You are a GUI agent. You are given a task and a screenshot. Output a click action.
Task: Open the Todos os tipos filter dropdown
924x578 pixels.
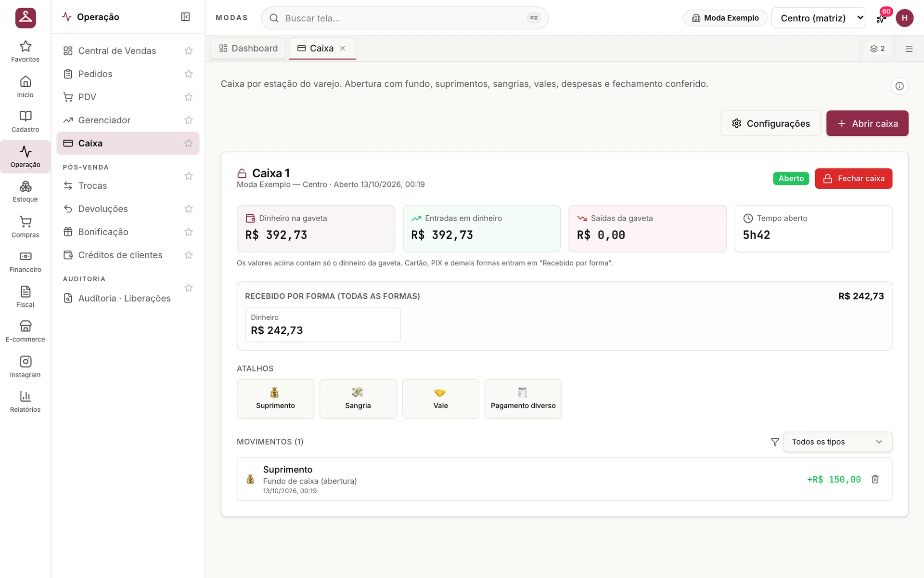click(837, 442)
